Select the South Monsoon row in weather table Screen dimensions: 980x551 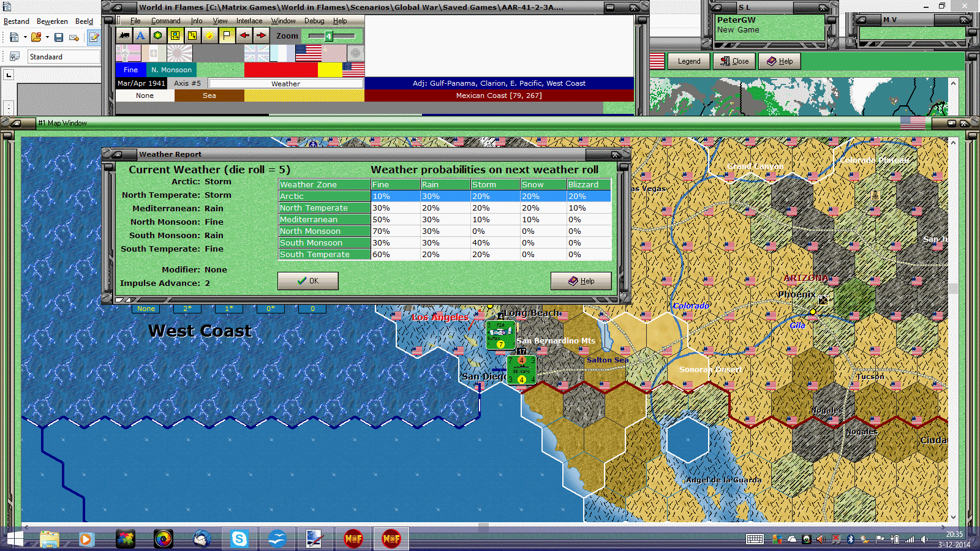445,243
